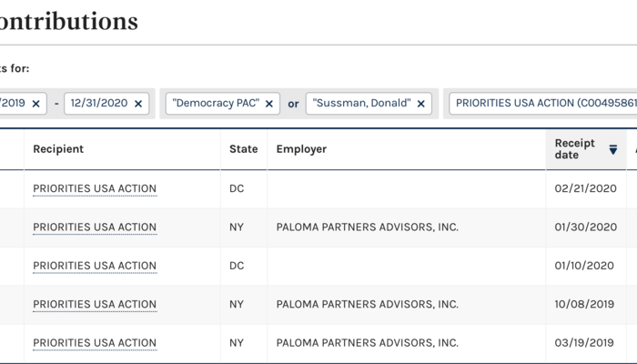Viewport: 637px width, 364px height.
Task: Select first PALOMA PARTNERS ADVISORS, INC. cell
Action: (367, 227)
